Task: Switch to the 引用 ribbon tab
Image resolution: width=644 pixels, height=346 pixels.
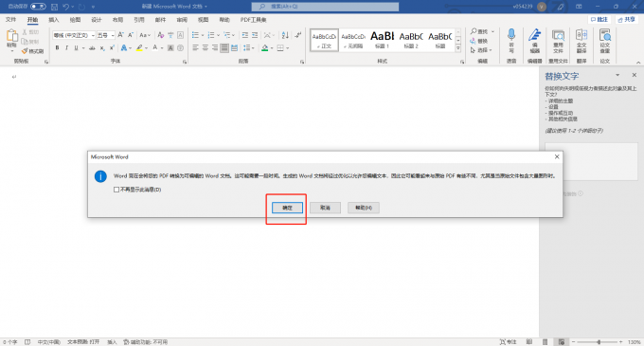Action: [139, 20]
